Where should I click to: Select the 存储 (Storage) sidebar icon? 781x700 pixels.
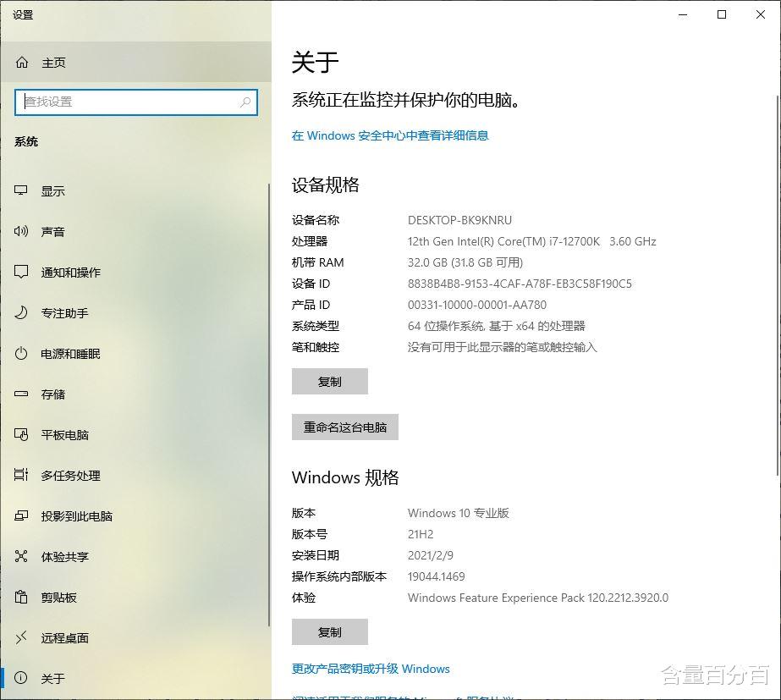(20, 394)
